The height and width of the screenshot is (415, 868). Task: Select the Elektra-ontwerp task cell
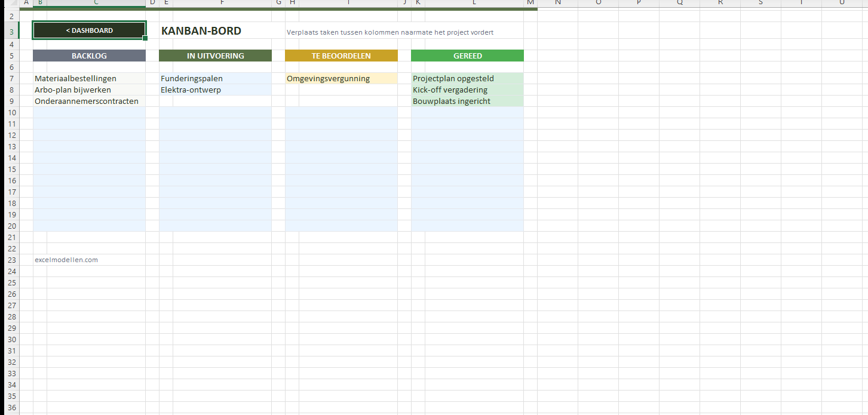pos(191,90)
